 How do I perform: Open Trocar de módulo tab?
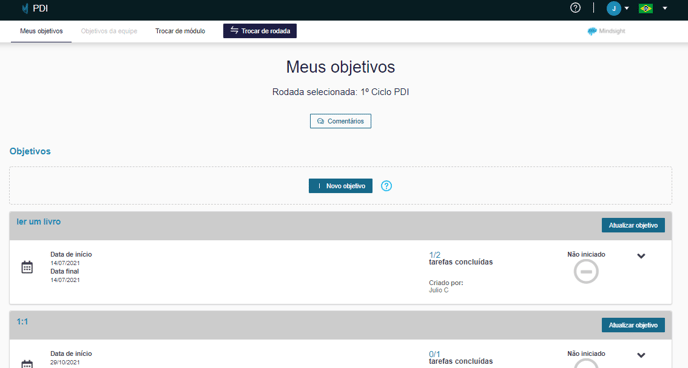pyautogui.click(x=180, y=31)
